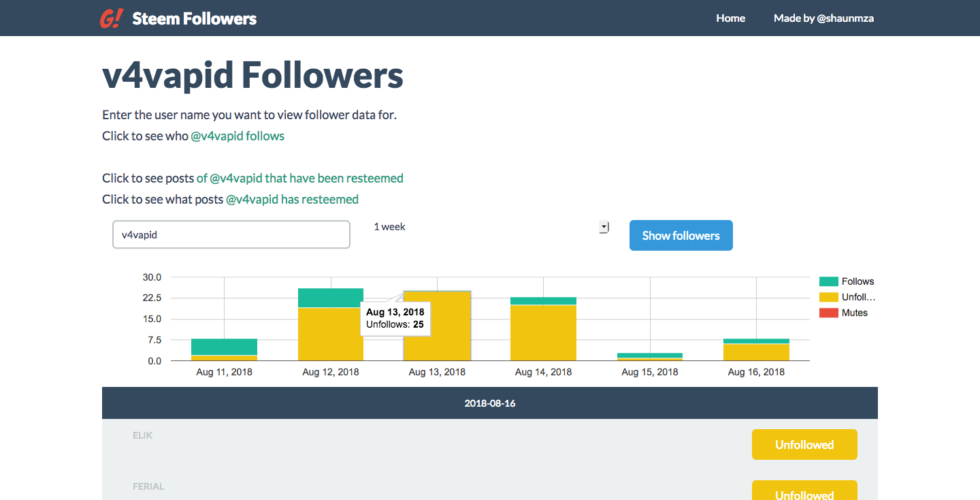This screenshot has width=980, height=500.
Task: Open @v4vapid has resteemed link
Action: pyautogui.click(x=292, y=199)
